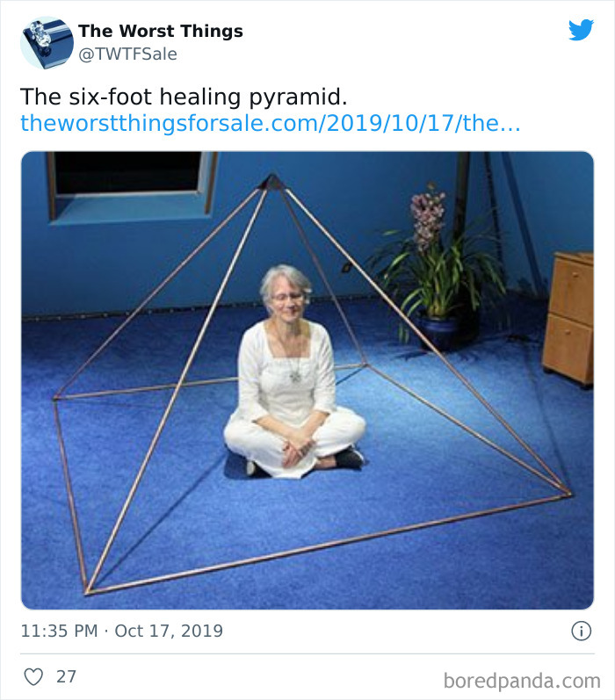The height and width of the screenshot is (700, 615).
Task: Click the wooden cabinet in the photo
Action: pos(568,316)
